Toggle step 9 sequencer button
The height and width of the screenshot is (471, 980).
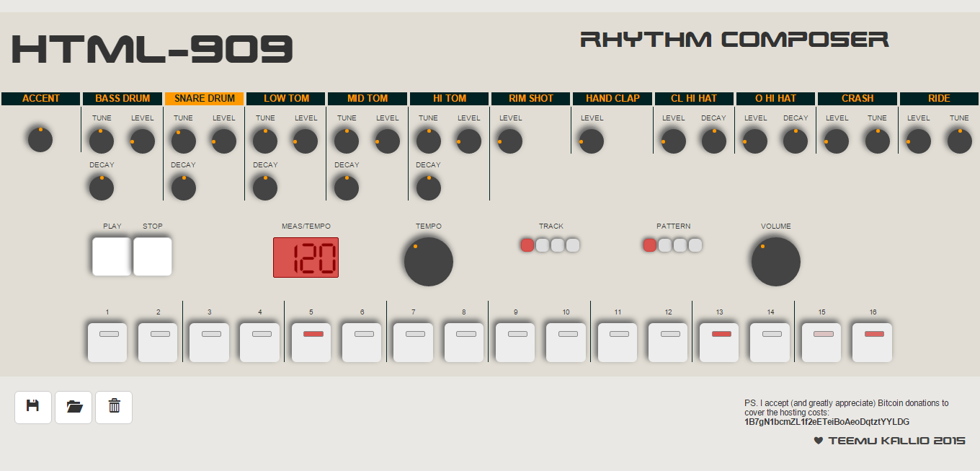(515, 343)
